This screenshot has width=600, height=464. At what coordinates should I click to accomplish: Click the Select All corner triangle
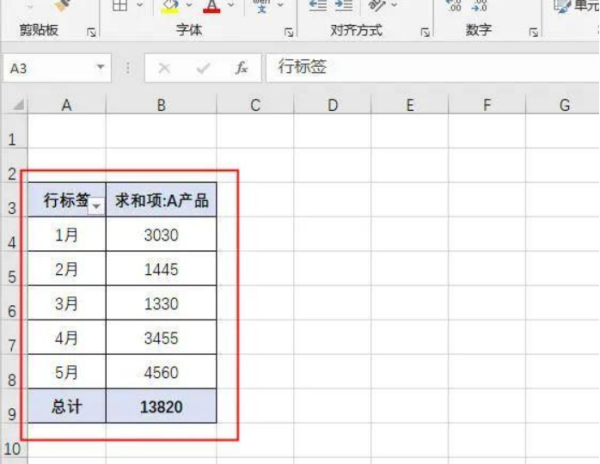(x=18, y=104)
